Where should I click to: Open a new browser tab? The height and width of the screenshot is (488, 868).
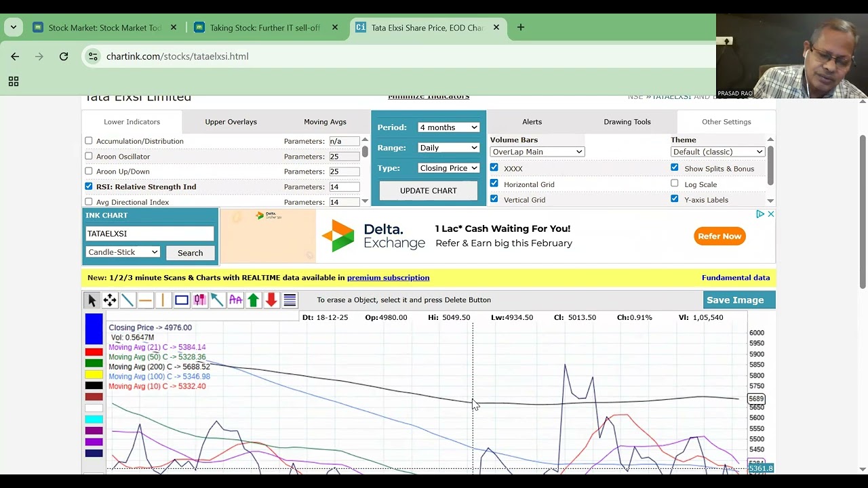point(521,28)
